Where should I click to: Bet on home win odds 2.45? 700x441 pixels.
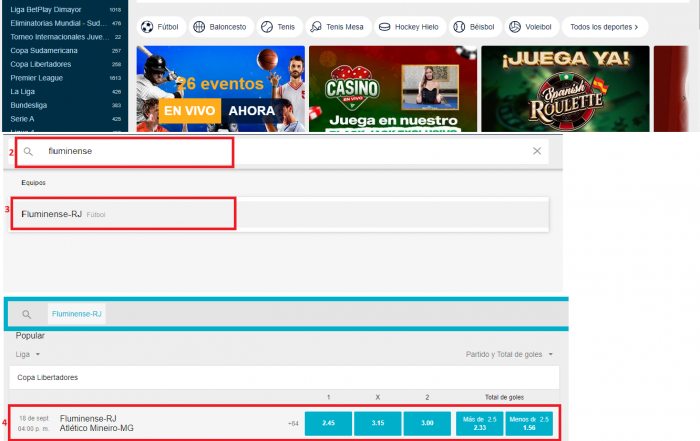click(329, 423)
